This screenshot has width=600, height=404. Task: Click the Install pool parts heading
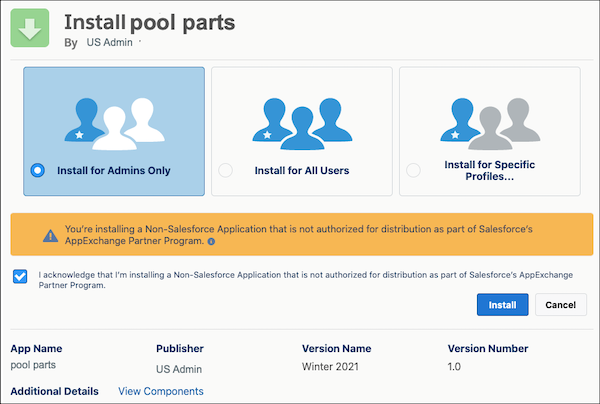coord(150,22)
